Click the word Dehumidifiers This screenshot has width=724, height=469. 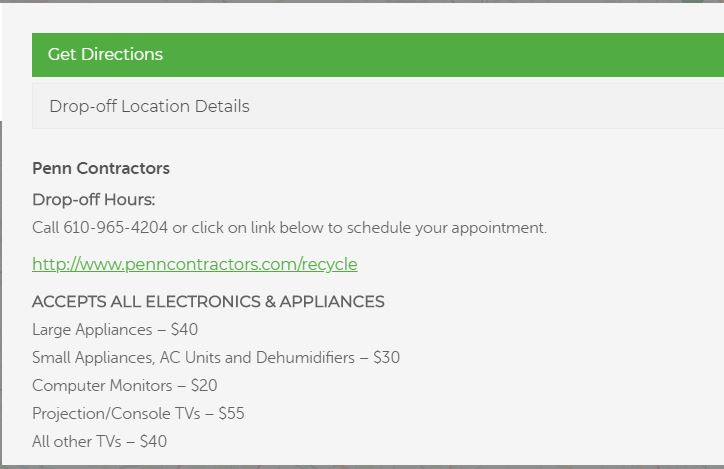(305, 357)
